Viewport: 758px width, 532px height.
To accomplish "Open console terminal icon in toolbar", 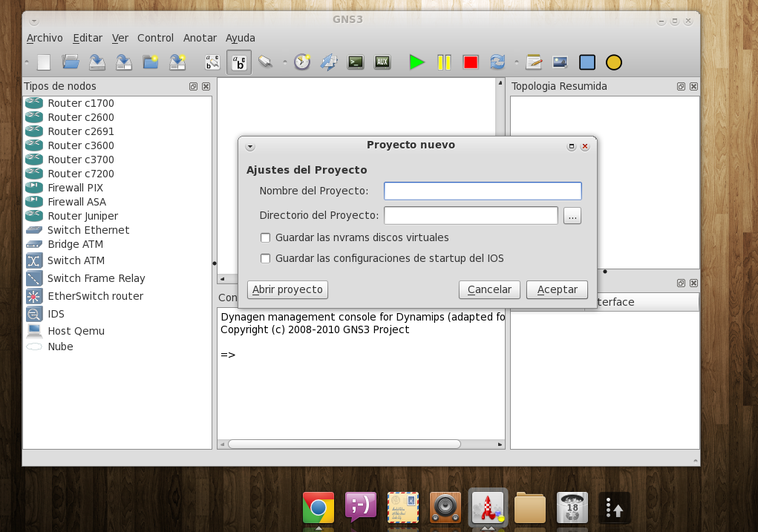I will click(356, 62).
